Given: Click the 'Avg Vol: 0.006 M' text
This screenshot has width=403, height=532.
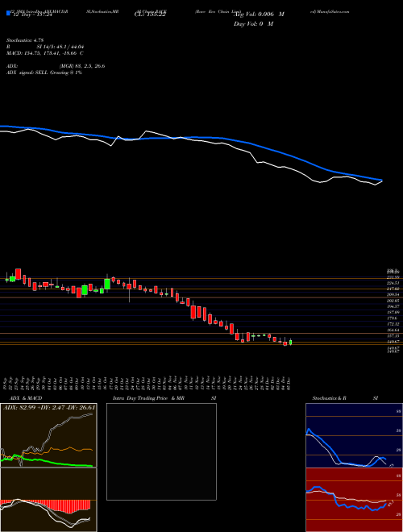Looking at the screenshot, I should click(259, 15).
